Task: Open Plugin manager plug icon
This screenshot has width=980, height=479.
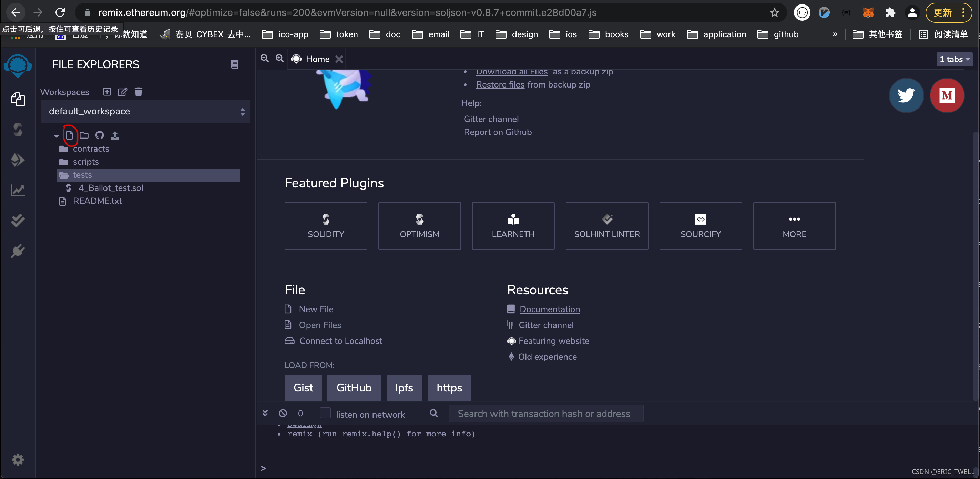Action: click(18, 251)
